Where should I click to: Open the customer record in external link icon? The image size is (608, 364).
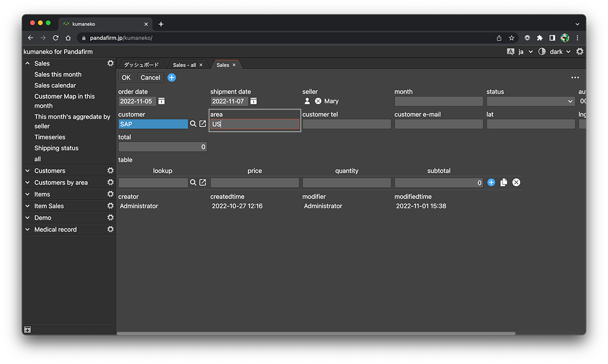coord(203,124)
